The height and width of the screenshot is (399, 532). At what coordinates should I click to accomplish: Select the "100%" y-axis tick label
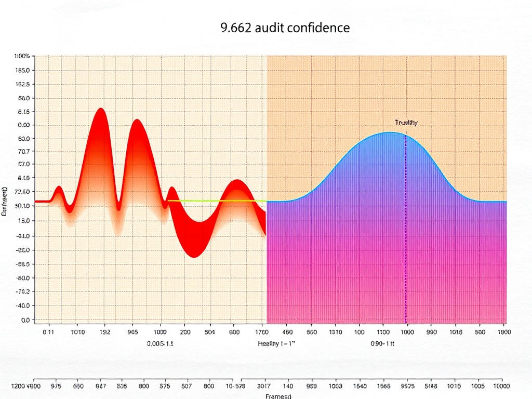(x=22, y=56)
